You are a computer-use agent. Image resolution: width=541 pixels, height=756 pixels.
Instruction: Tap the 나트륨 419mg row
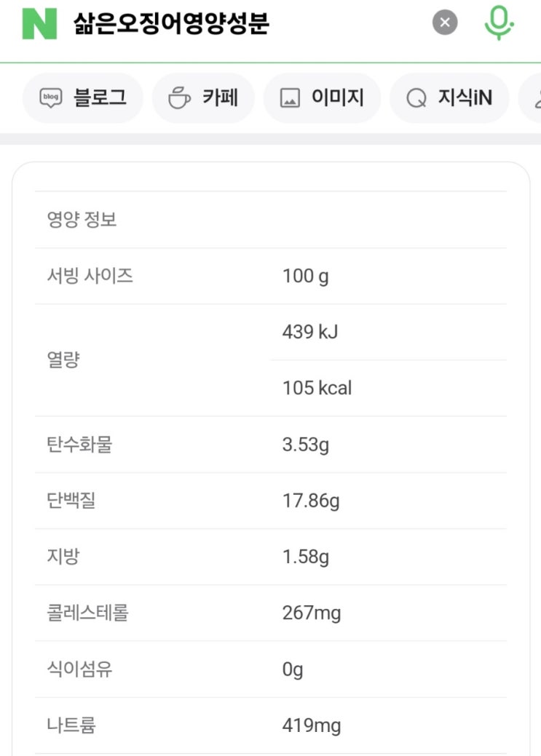click(x=270, y=725)
